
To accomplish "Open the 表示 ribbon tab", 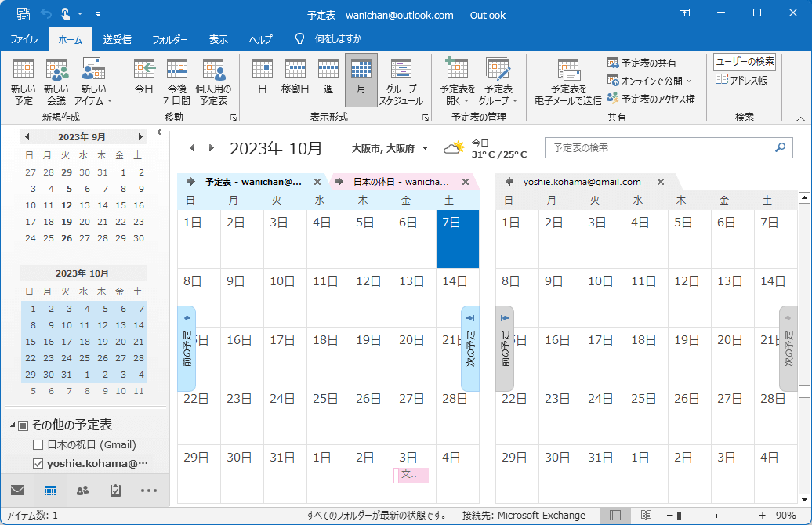I will tap(218, 39).
